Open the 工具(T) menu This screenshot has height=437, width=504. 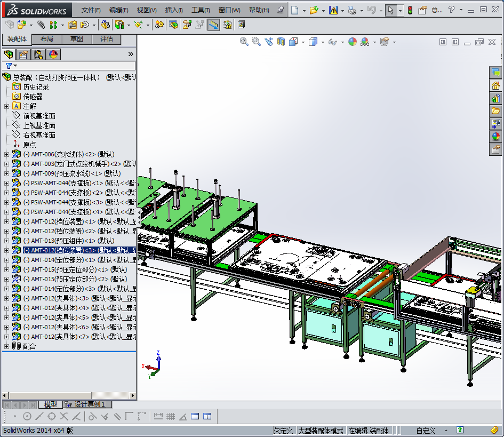[x=201, y=10]
